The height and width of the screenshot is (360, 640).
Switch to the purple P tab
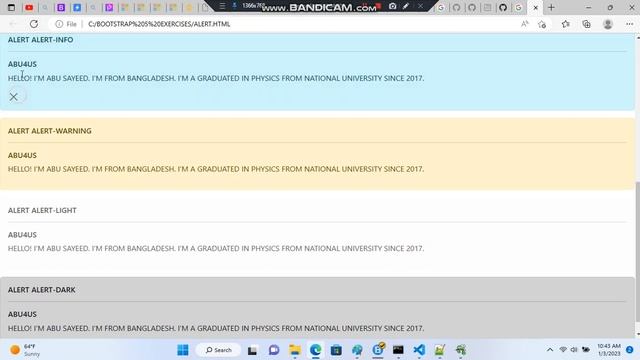click(109, 7)
